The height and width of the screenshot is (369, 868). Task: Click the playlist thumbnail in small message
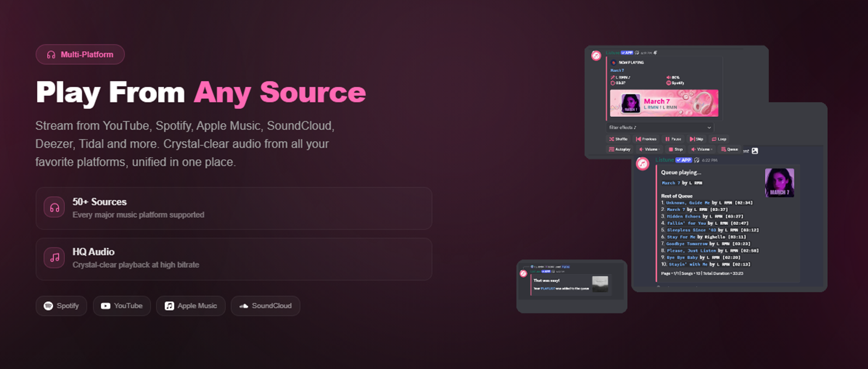pos(600,284)
